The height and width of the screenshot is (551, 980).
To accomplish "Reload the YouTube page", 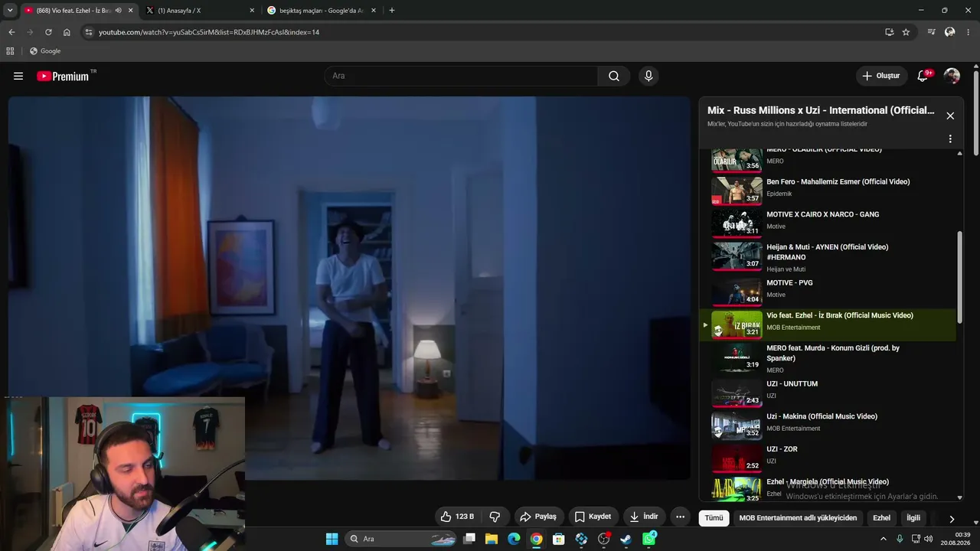I will point(48,32).
